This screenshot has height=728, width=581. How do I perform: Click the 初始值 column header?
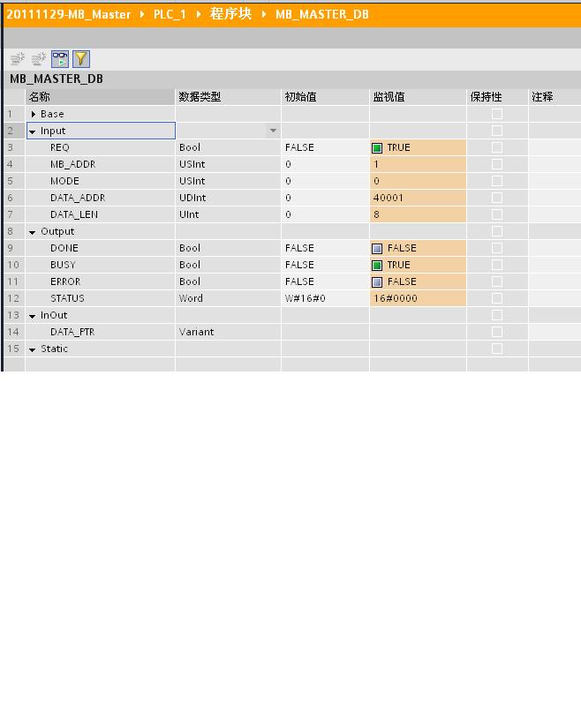(x=325, y=97)
